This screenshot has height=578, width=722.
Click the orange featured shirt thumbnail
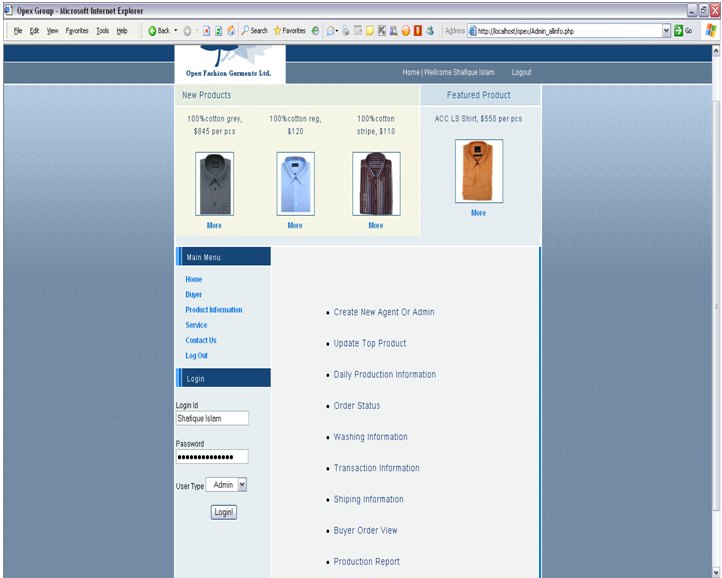tap(478, 171)
